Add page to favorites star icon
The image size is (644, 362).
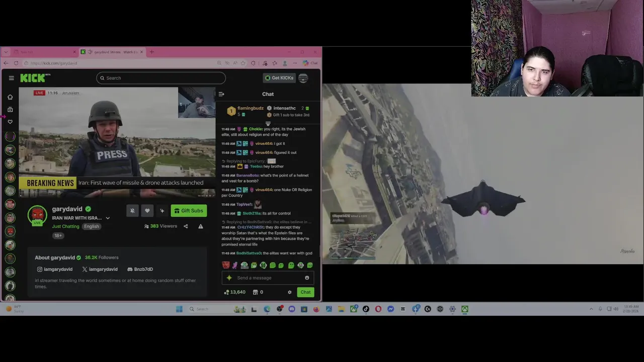tap(243, 63)
